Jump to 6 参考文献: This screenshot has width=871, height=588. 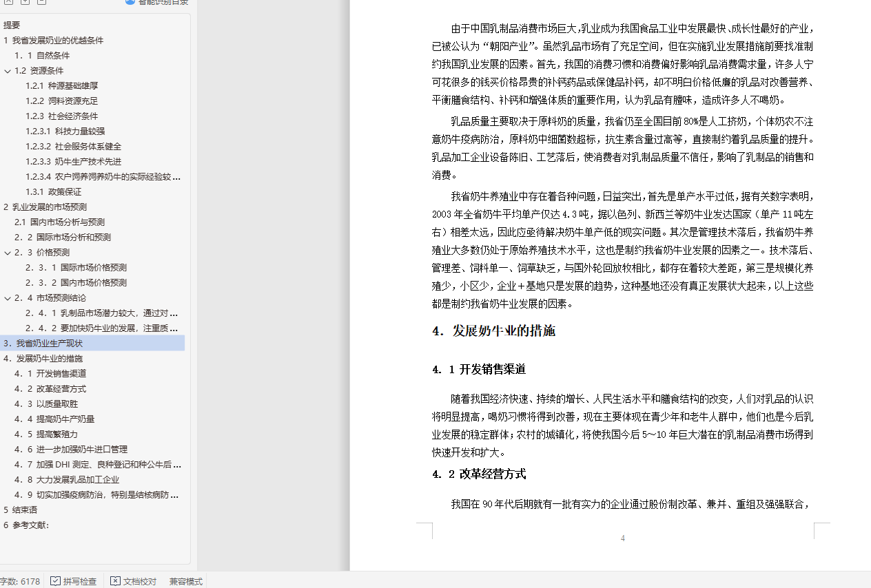(x=26, y=525)
